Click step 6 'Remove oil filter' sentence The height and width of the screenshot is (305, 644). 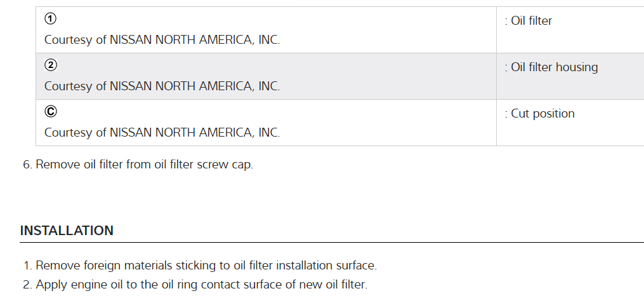(144, 165)
